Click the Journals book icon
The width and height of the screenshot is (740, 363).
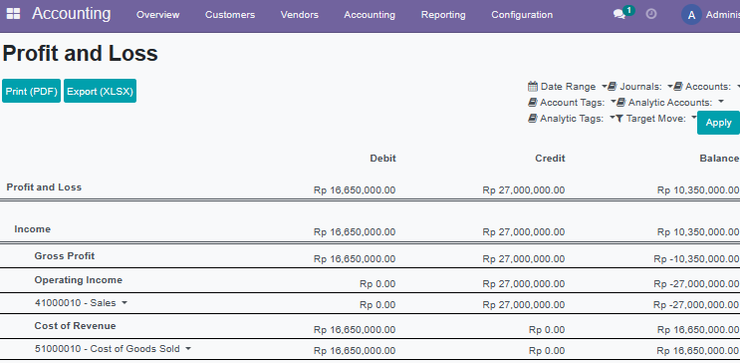click(613, 86)
